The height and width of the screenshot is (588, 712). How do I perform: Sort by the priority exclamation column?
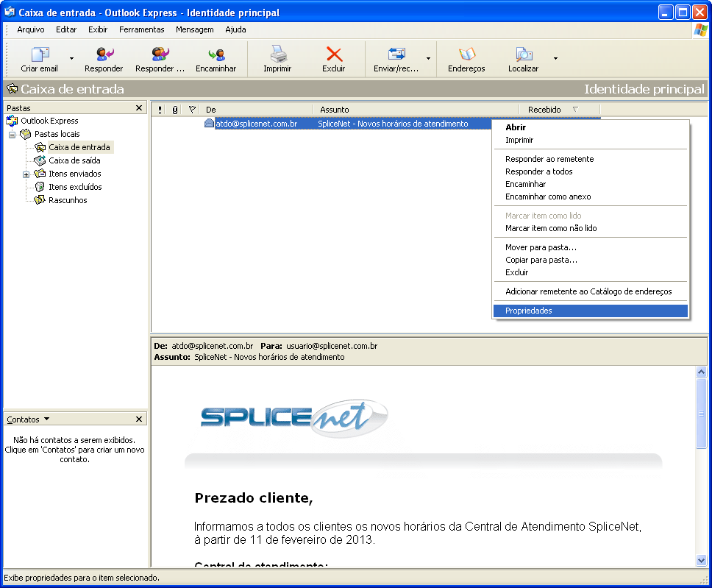click(x=160, y=110)
